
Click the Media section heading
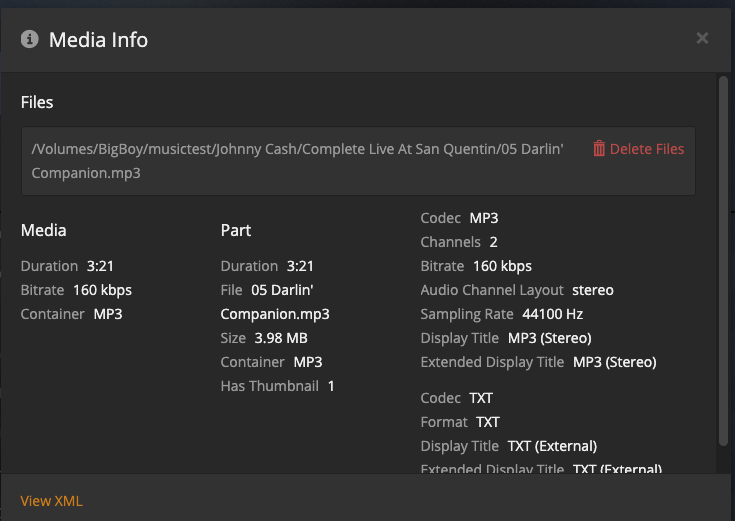[x=44, y=230]
